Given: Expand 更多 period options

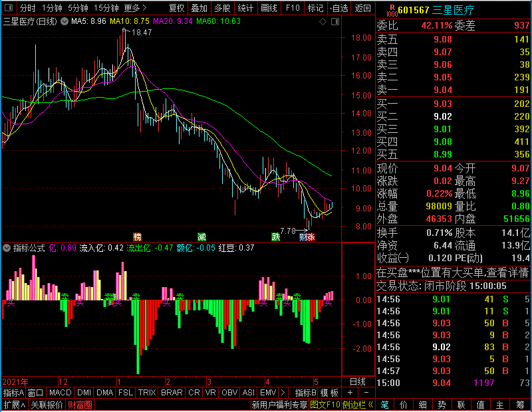Looking at the screenshot, I should pyautogui.click(x=136, y=8).
